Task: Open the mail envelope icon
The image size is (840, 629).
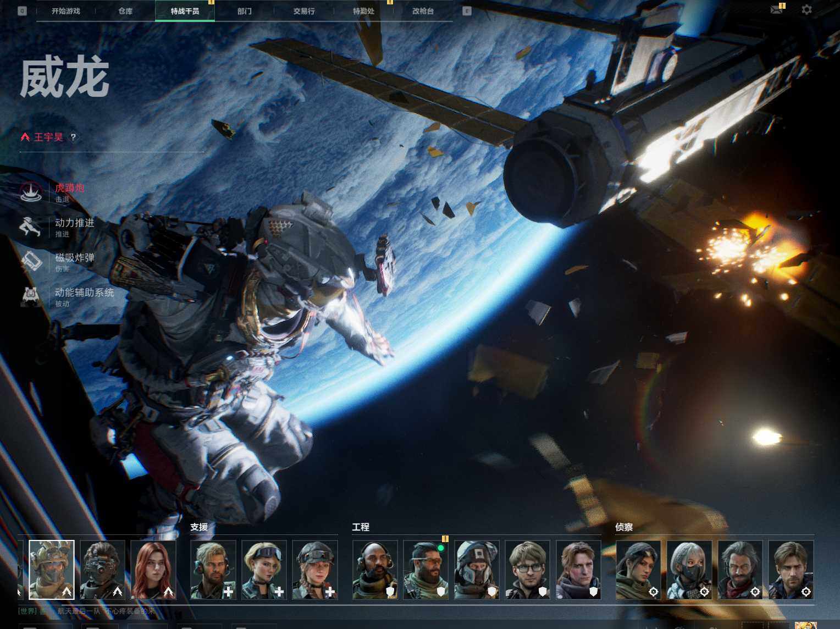Action: click(776, 10)
